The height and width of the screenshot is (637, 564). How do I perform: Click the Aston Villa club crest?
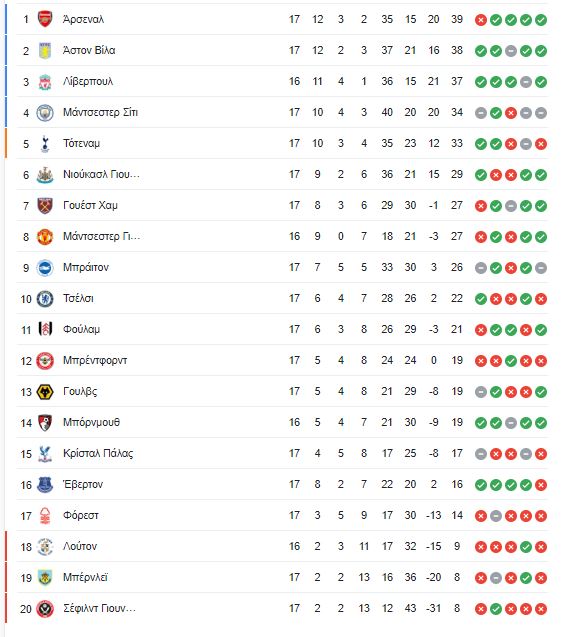[45, 50]
